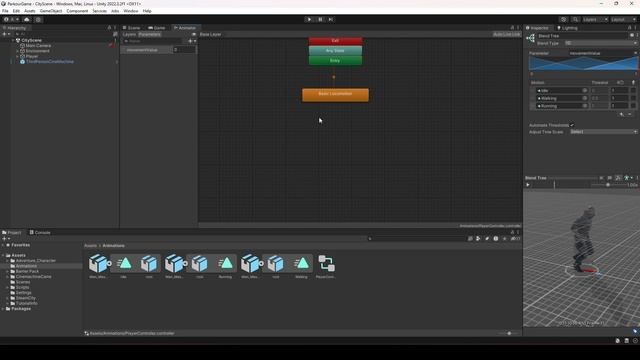
Task: Click the Layers tab in Animator panel
Action: point(129,34)
